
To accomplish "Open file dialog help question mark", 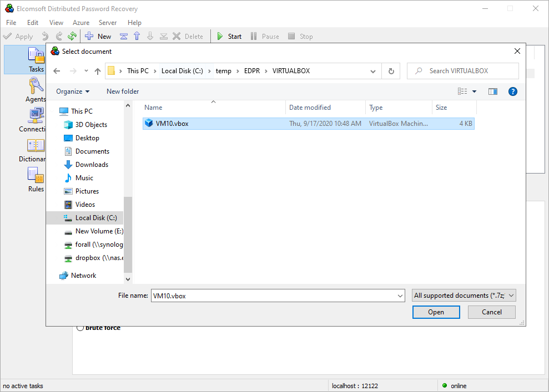I will coord(512,91).
